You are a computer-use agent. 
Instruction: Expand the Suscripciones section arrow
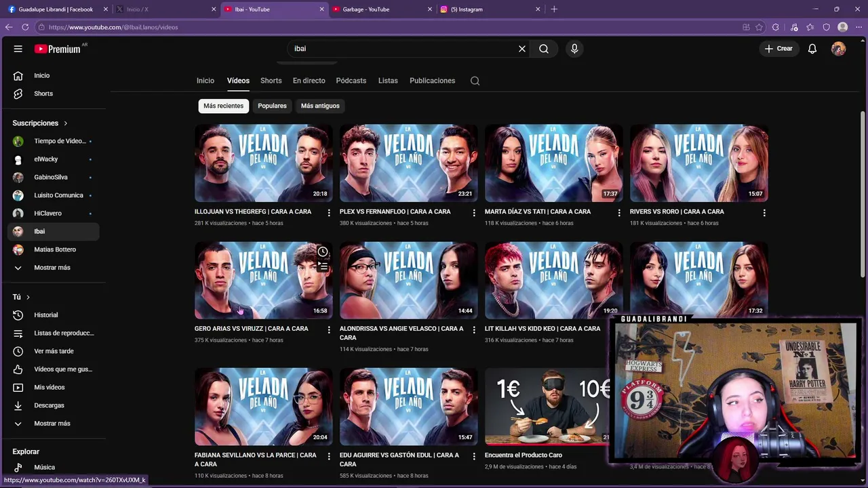66,123
